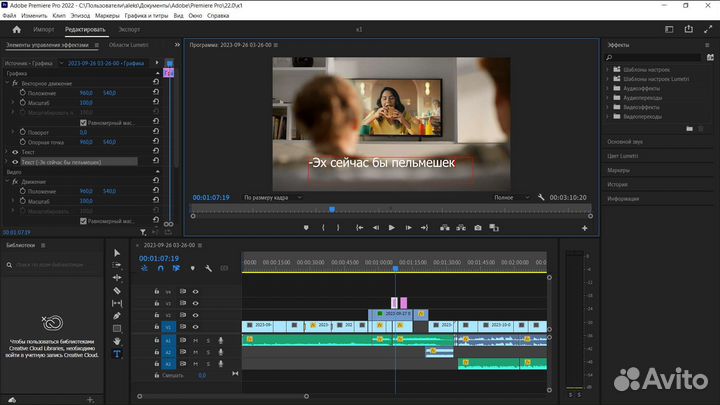Toggle Uniform Scale checkbox under Vector Motion
The width and height of the screenshot is (720, 405).
[83, 123]
